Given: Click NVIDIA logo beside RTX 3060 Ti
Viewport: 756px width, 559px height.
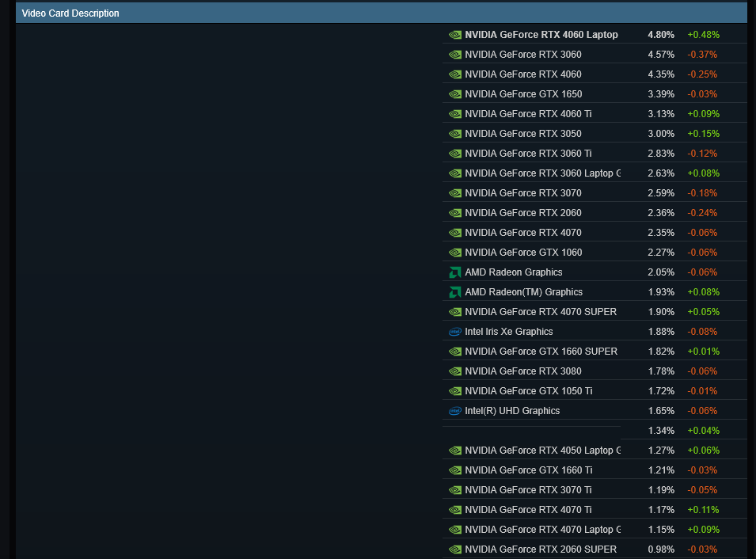Looking at the screenshot, I should click(455, 154).
